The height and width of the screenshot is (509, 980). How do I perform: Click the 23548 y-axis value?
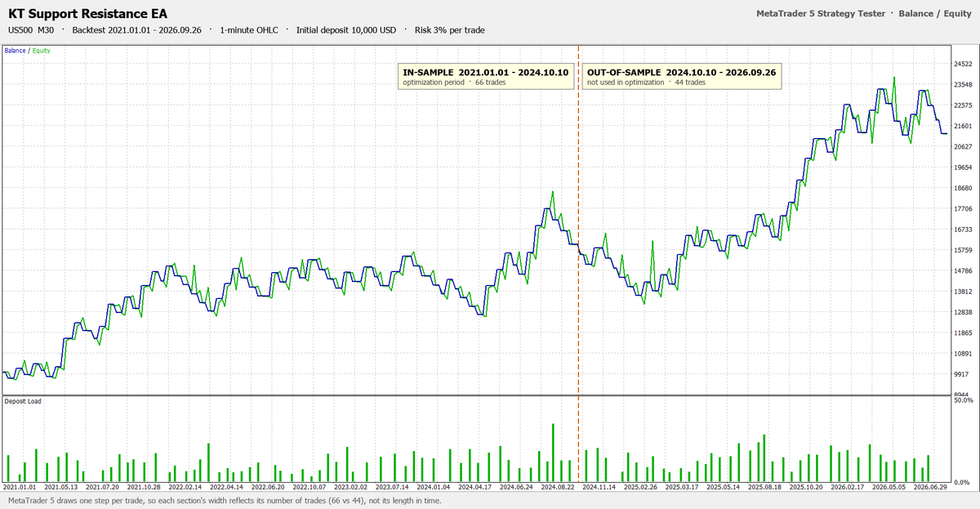[964, 85]
